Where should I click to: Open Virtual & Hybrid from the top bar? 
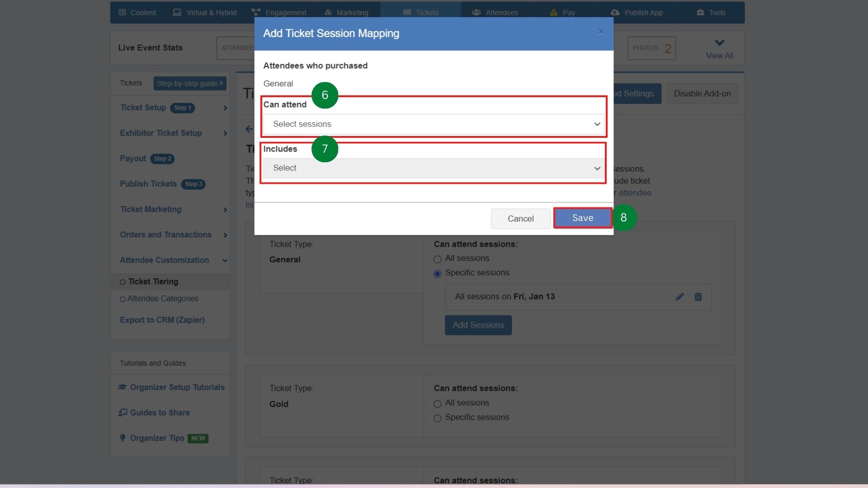click(177, 12)
